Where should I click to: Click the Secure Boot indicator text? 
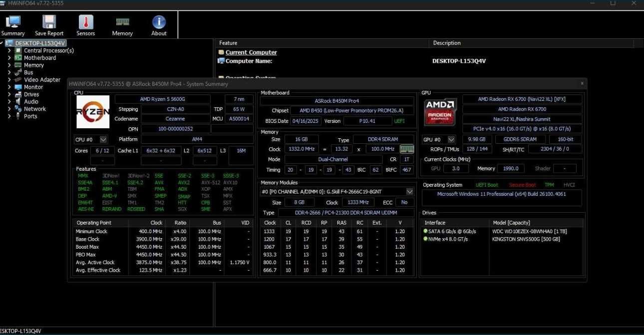pos(522,185)
